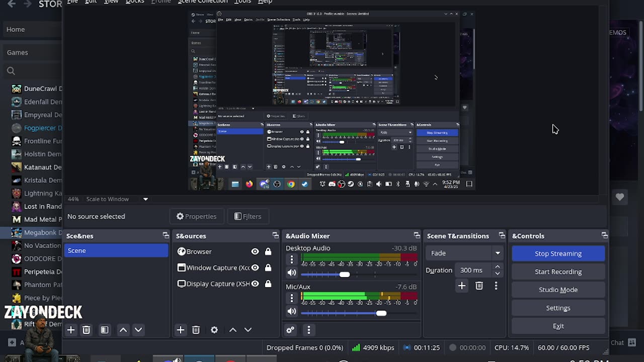
Task: Open source properties gear in Sources panel
Action: point(214,330)
